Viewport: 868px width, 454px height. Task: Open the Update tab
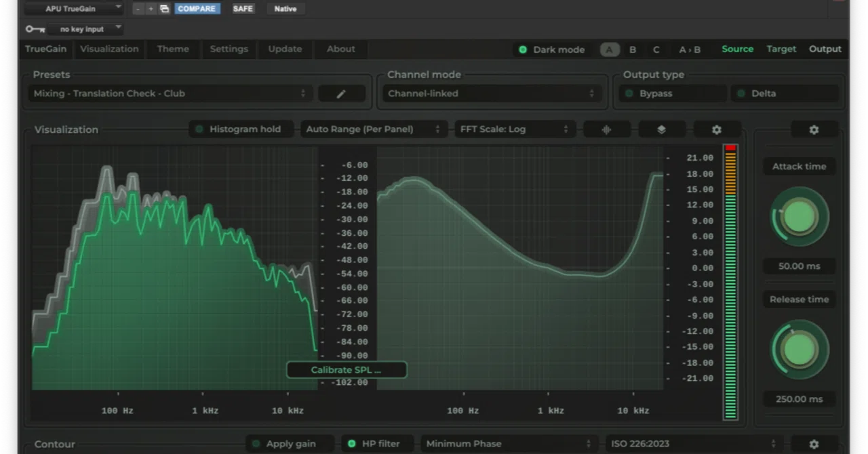(x=285, y=49)
